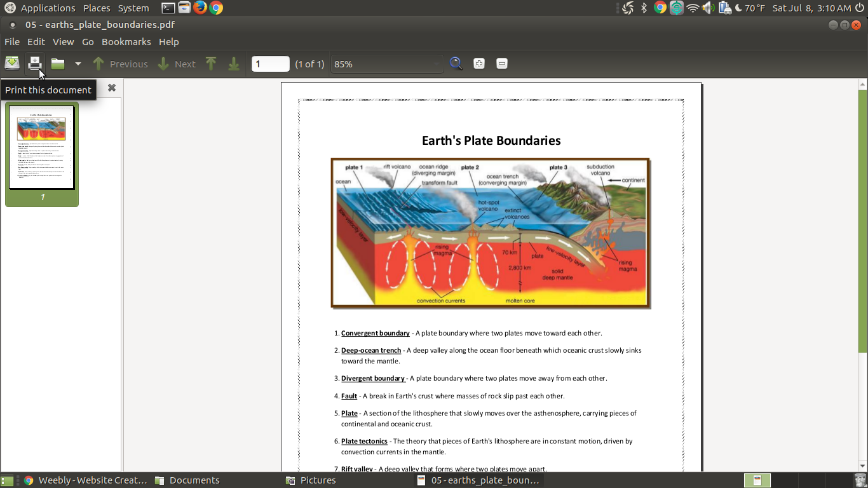Click the magnifier find icon
Image resolution: width=868 pixels, height=488 pixels.
456,64
